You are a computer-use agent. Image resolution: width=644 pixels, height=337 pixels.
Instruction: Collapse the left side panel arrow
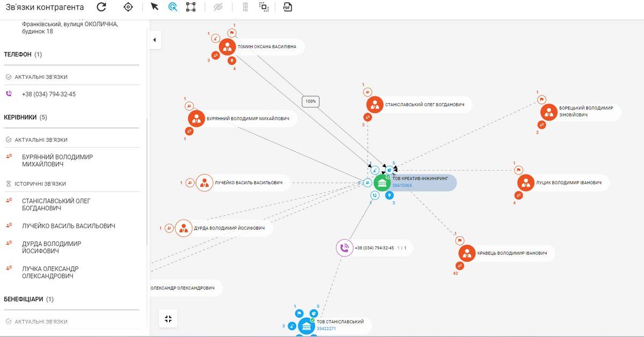point(155,40)
